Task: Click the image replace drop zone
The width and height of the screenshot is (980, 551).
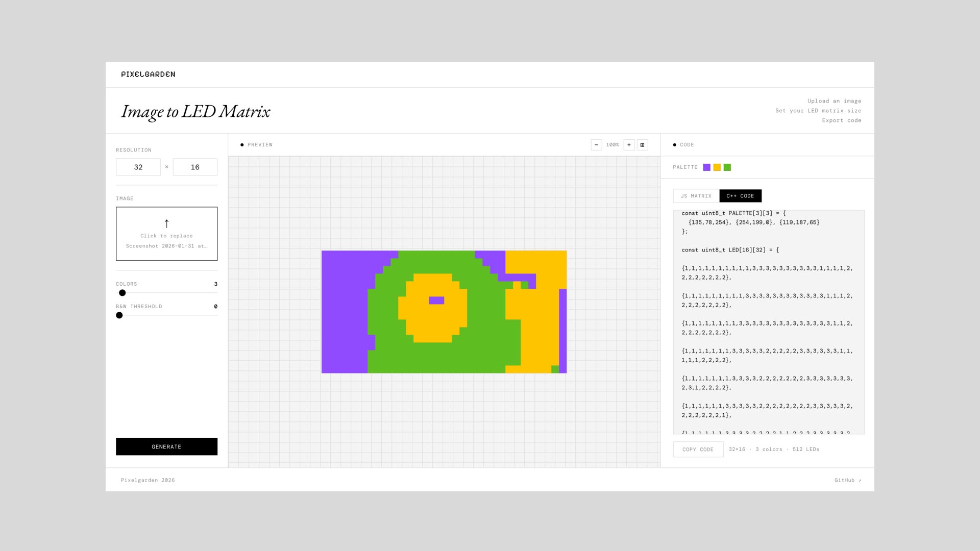Action: 166,234
